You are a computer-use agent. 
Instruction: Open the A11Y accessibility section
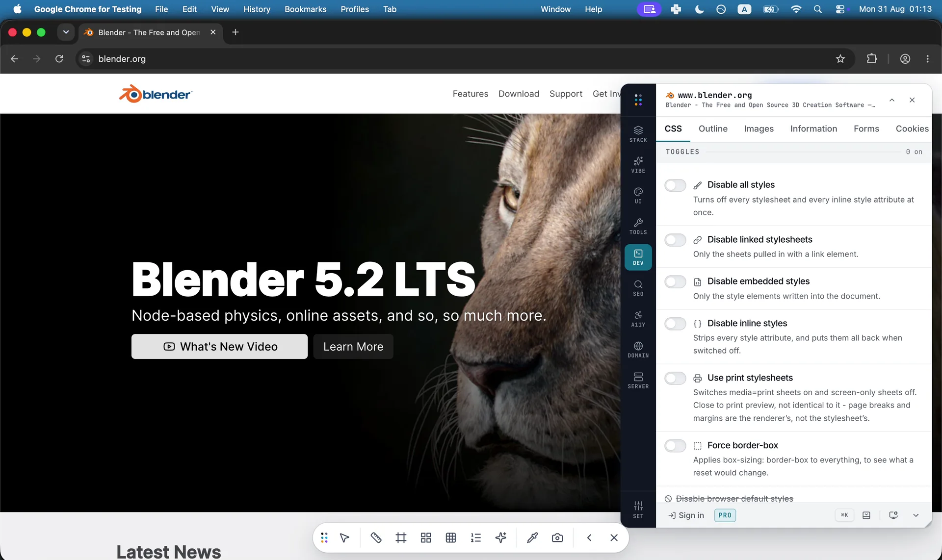(x=638, y=319)
